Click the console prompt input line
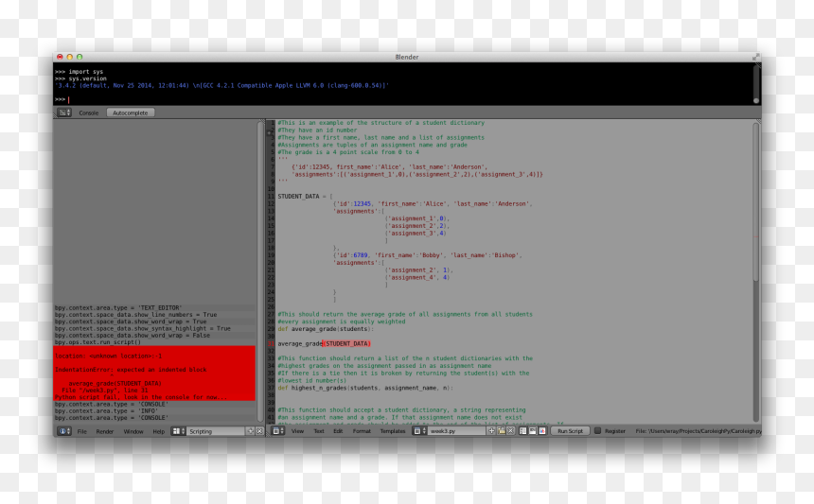Screen dimensions: 814x504 point(405,99)
